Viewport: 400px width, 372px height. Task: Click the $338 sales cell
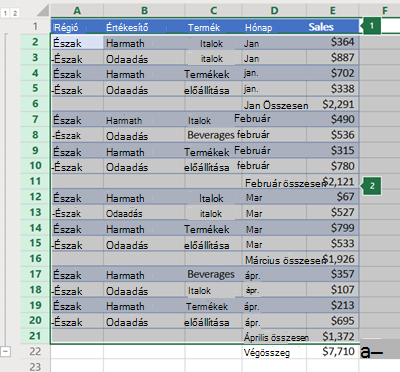click(333, 89)
